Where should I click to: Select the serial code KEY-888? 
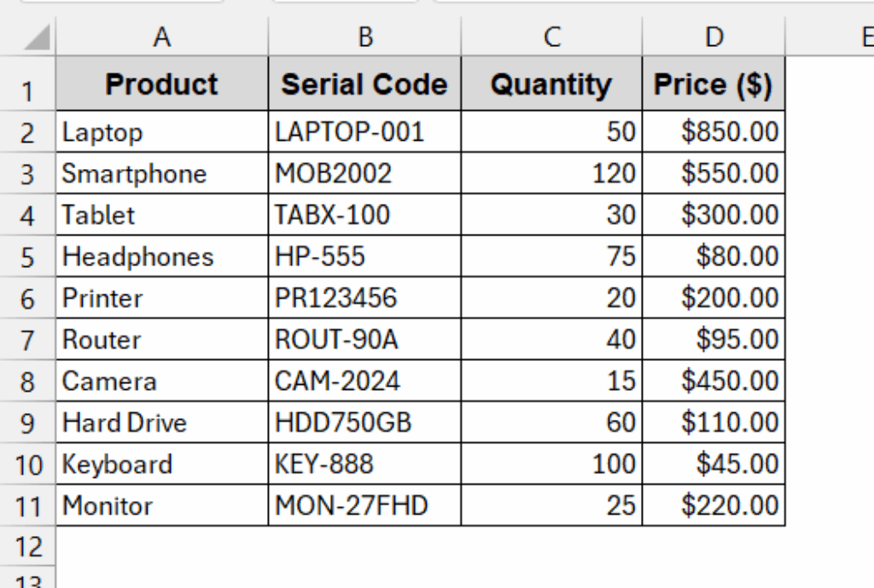pyautogui.click(x=365, y=463)
